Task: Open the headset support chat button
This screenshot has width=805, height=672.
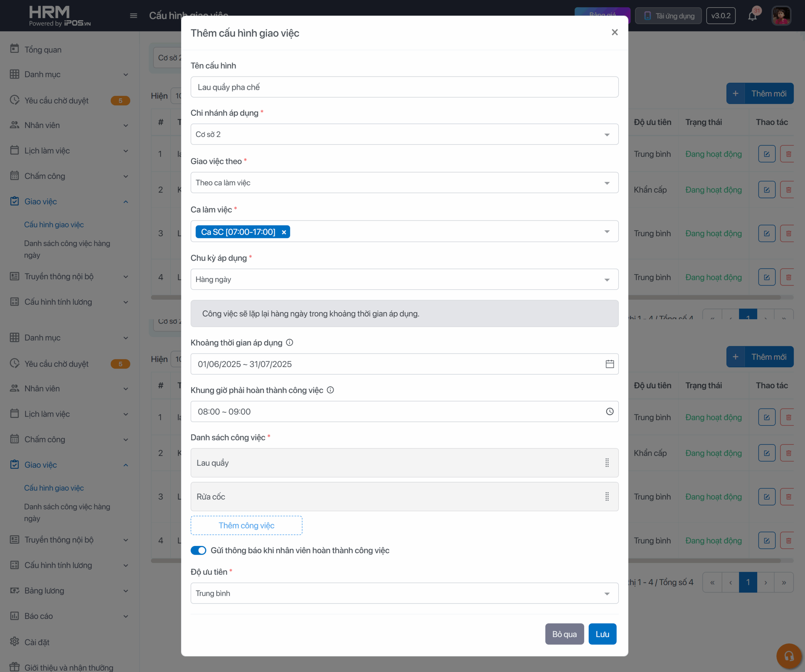Action: [789, 656]
